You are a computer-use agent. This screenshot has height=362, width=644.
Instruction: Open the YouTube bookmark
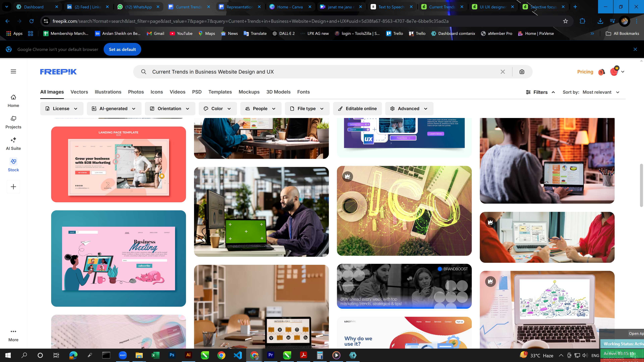(181, 34)
